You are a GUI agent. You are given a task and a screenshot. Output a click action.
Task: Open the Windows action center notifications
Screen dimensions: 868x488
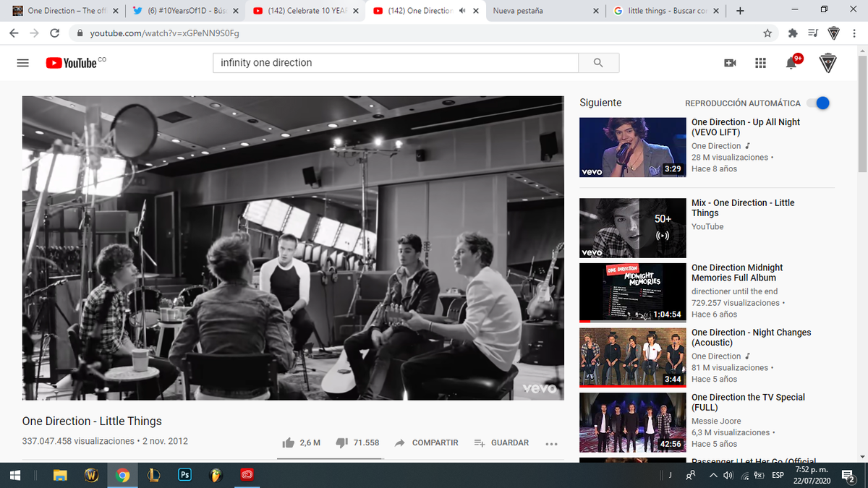point(849,476)
